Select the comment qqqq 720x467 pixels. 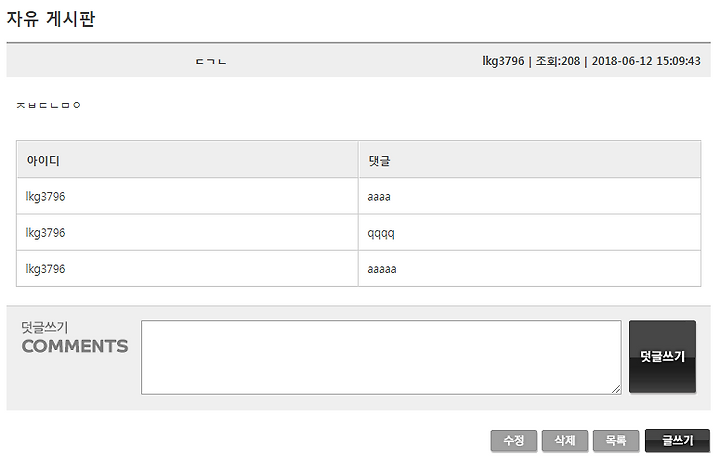[x=381, y=233]
